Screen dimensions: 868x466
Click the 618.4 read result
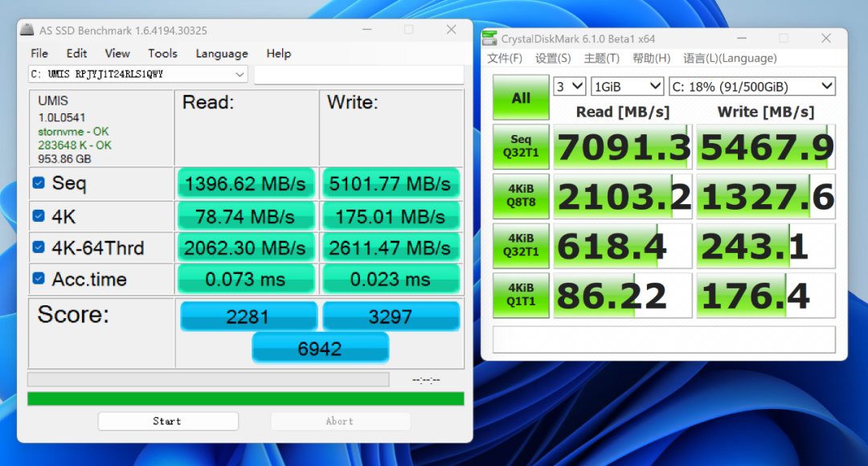coord(623,246)
